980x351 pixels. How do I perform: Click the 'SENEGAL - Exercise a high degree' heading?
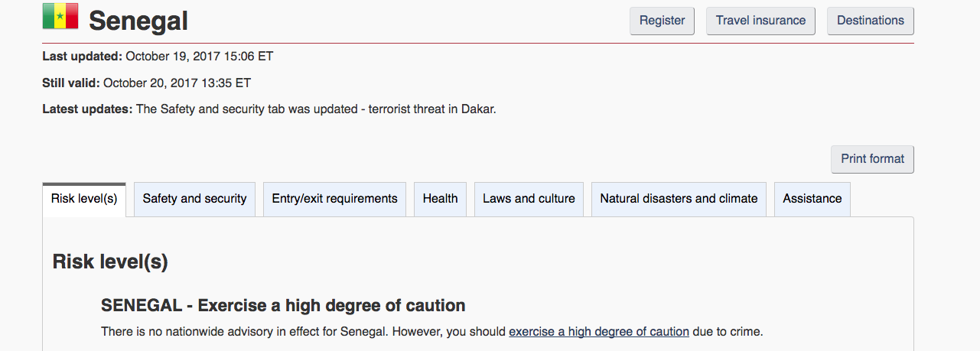point(283,306)
